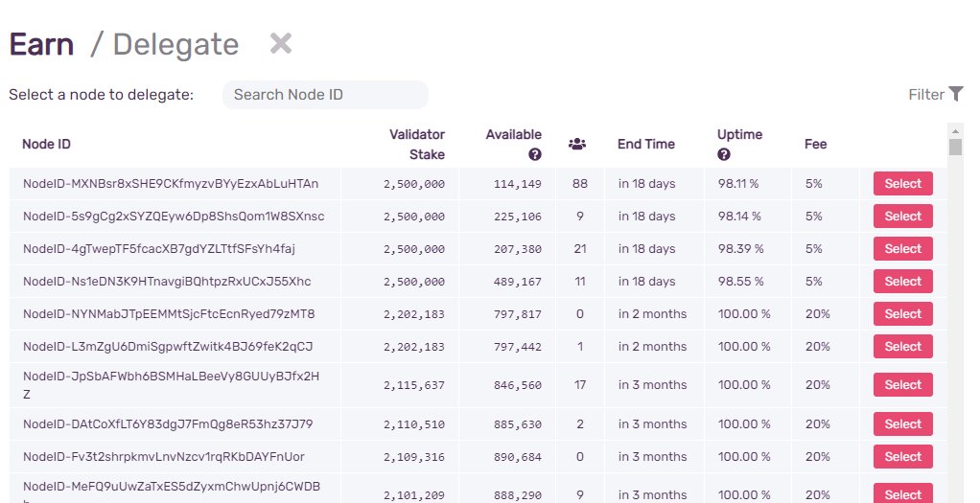
Task: Click the Node ID column header
Action: pyautogui.click(x=46, y=145)
